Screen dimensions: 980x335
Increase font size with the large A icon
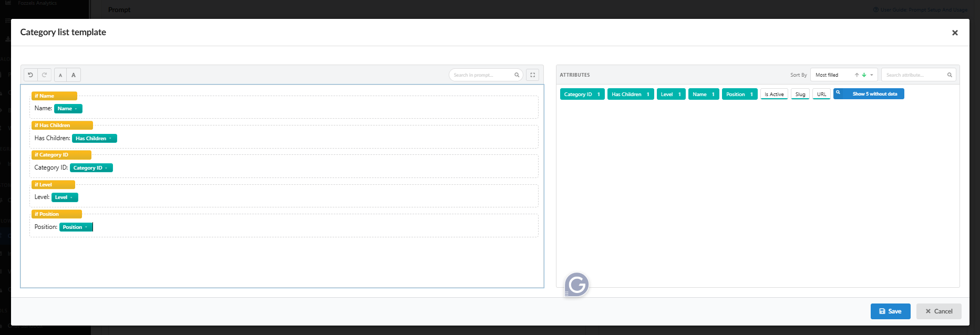tap(74, 75)
